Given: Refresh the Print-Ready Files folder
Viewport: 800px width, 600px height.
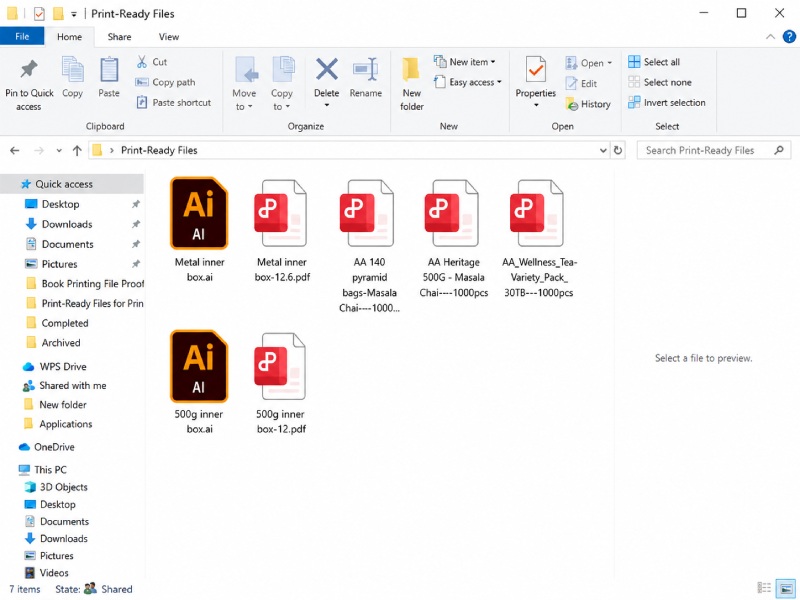Looking at the screenshot, I should pyautogui.click(x=618, y=151).
